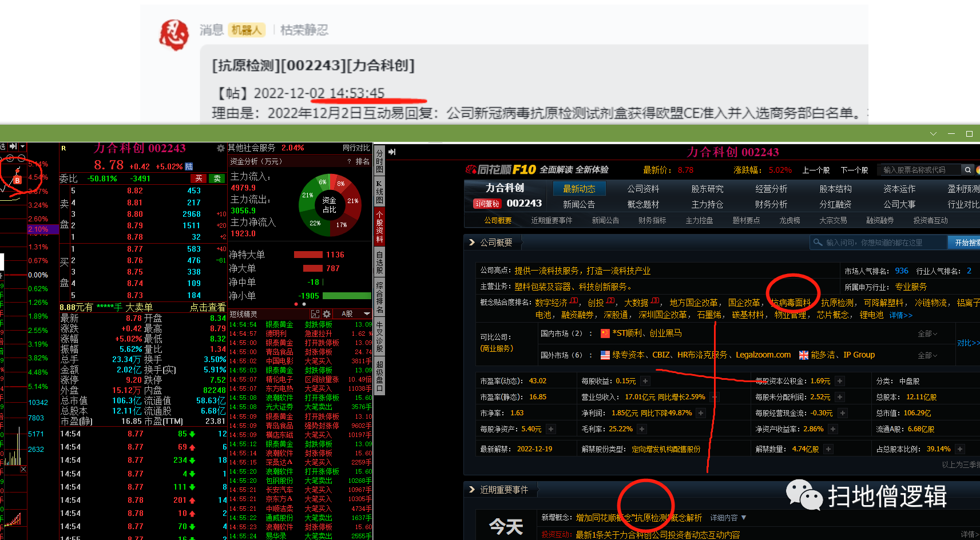This screenshot has width=980, height=540.
Task: Click the green 卖 sell button
Action: point(217,178)
